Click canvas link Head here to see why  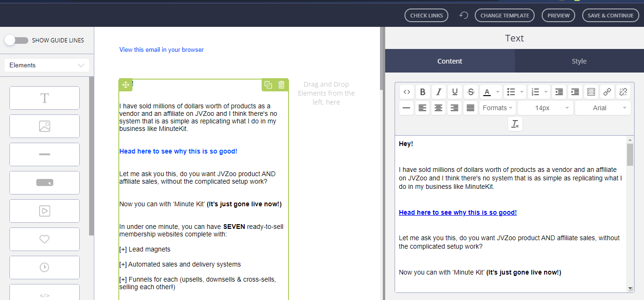(x=178, y=151)
